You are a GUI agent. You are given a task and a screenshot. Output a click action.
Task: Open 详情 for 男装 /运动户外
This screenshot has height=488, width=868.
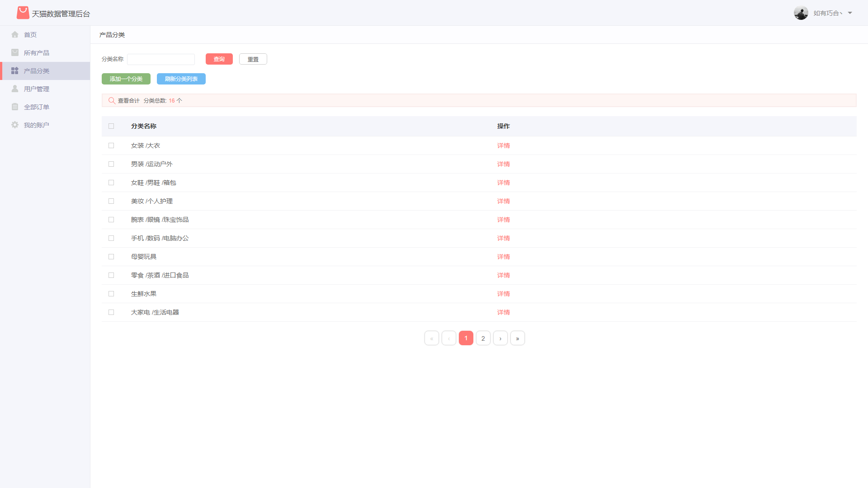click(x=504, y=164)
